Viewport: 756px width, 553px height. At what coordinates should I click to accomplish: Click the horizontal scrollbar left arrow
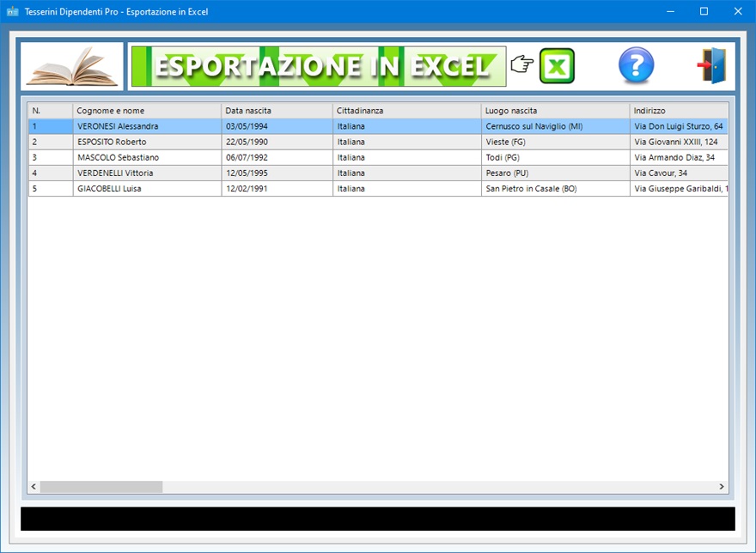tap(34, 487)
